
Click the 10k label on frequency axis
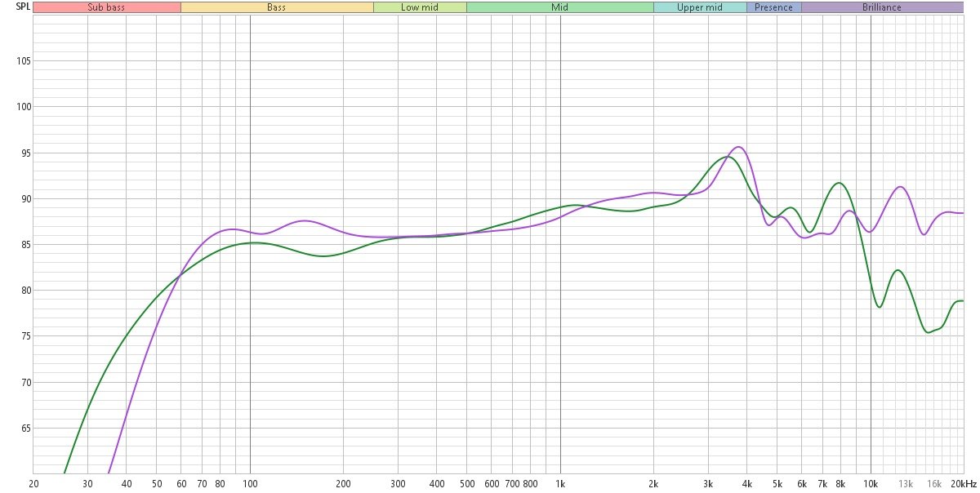[x=871, y=483]
